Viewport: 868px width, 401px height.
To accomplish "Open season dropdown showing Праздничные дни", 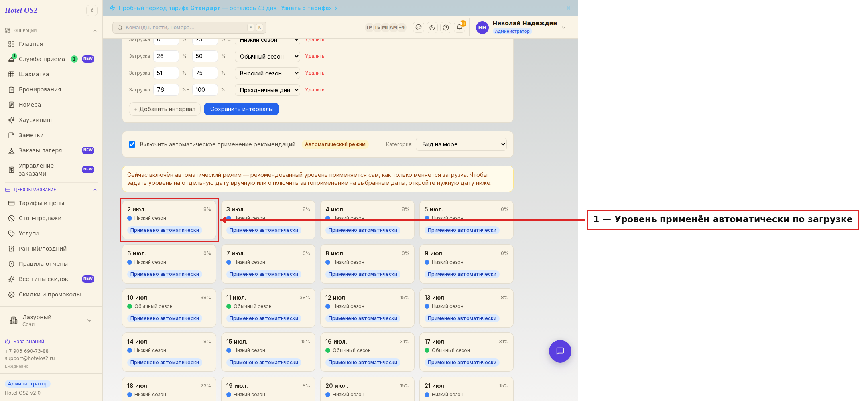I will coord(267,90).
